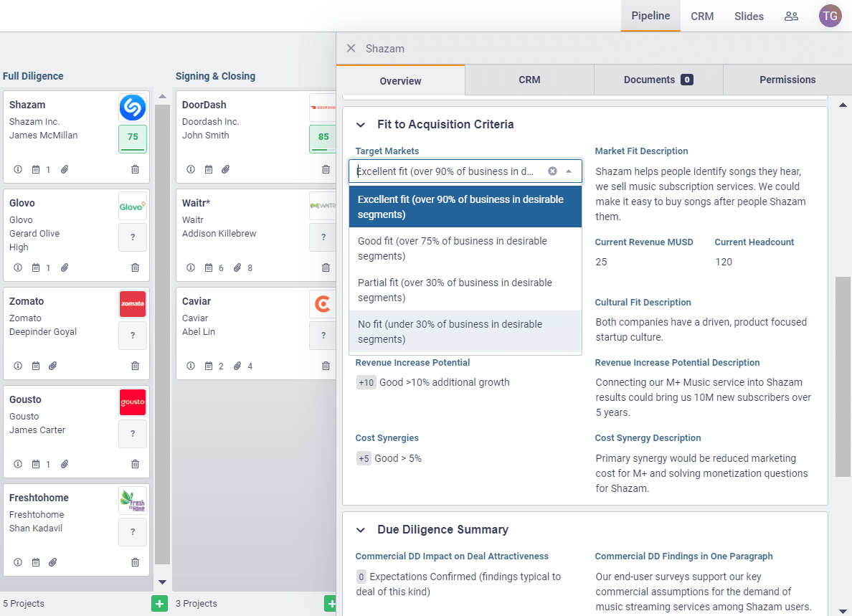Open attachment paperclip on Shazam card

[x=65, y=169]
